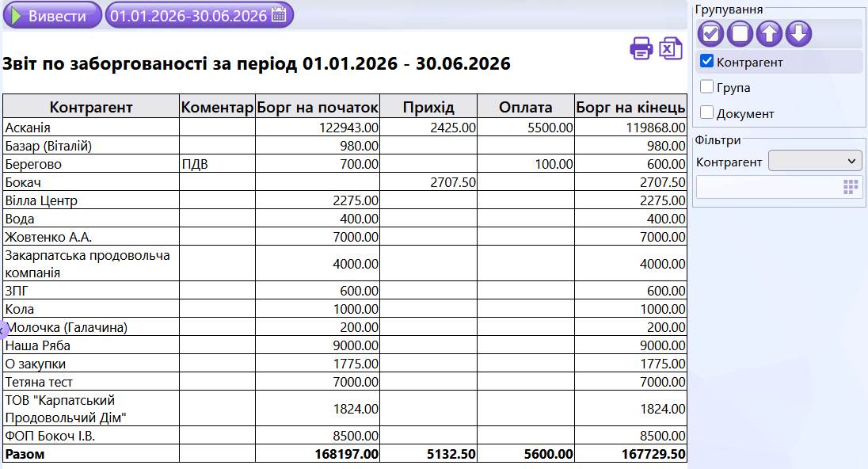This screenshot has height=469, width=868.
Task: Click the Вивести run button
Action: coord(52,15)
